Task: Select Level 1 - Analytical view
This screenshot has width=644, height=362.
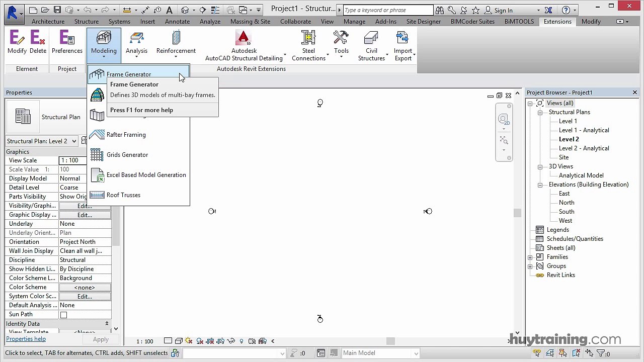Action: 584,130
